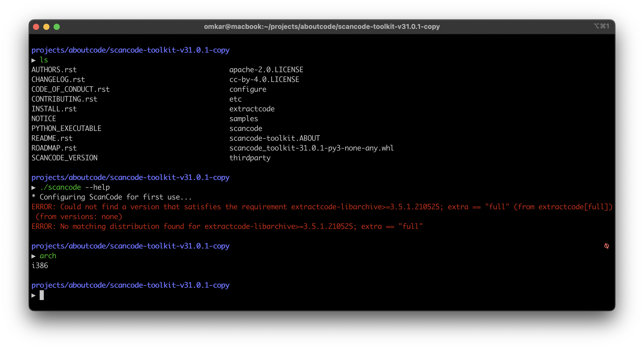Viewport: 644px width, 349px height.
Task: Click the terminal window title text
Action: click(322, 27)
